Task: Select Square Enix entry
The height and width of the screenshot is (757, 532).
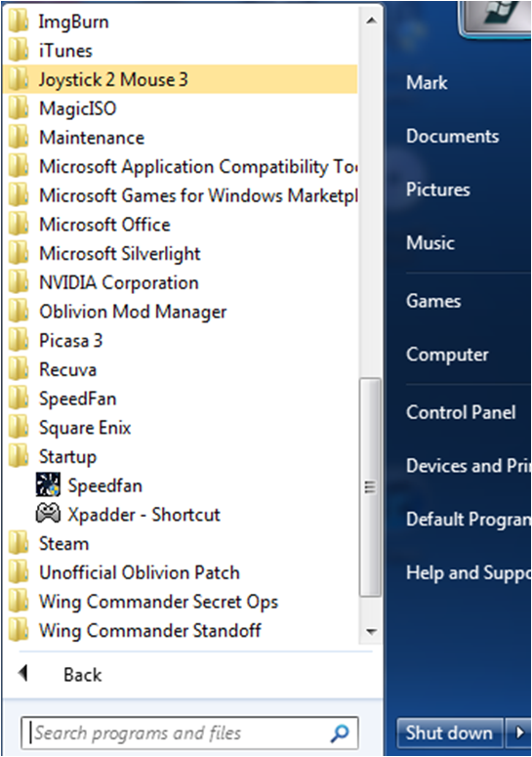Action: tap(180, 427)
